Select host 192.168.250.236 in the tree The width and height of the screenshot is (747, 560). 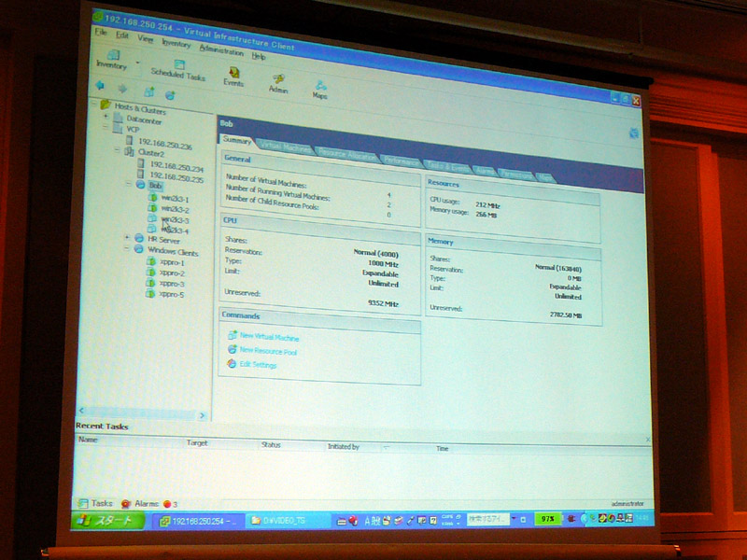[165, 144]
